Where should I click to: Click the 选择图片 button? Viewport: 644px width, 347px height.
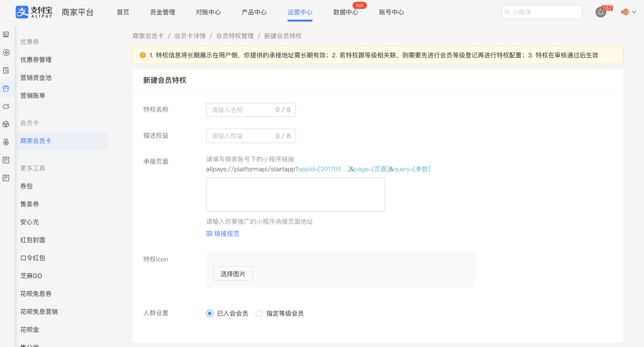[233, 274]
